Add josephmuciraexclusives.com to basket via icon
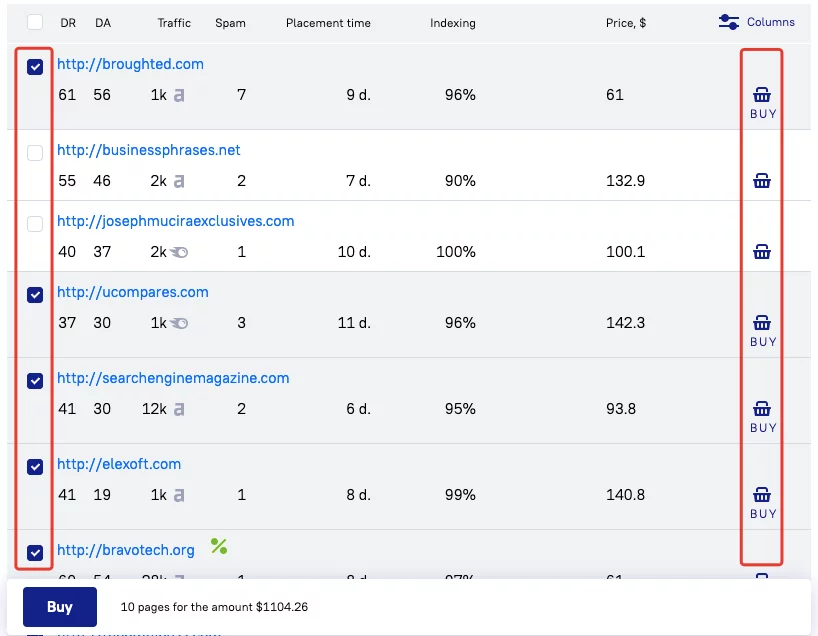The height and width of the screenshot is (636, 818). [x=762, y=252]
